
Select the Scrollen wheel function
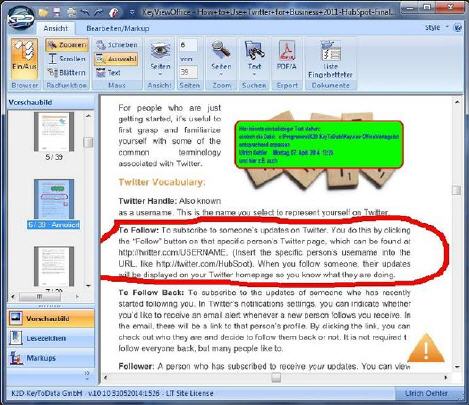coord(67,59)
